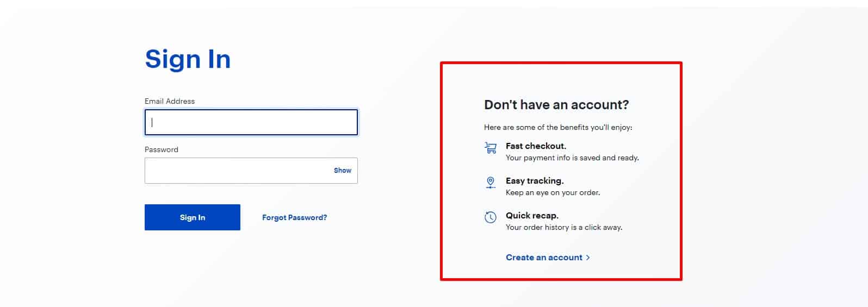Image resolution: width=868 pixels, height=307 pixels.
Task: Click the shopping cart Fast checkout icon
Action: click(491, 147)
